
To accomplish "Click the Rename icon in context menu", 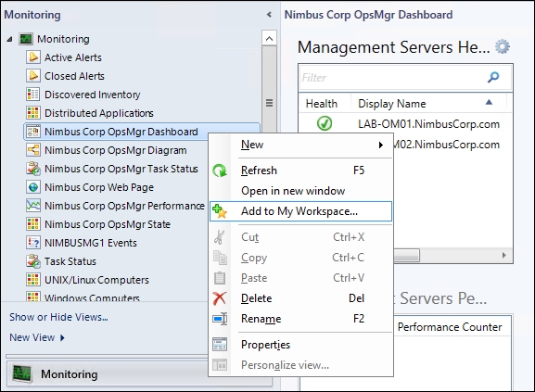I will 220,319.
